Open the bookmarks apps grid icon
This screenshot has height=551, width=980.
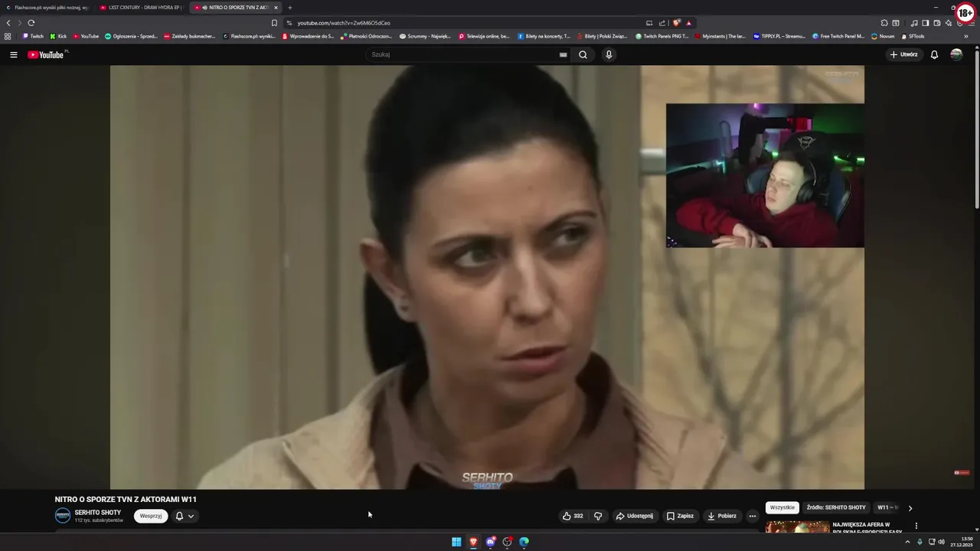point(8,36)
